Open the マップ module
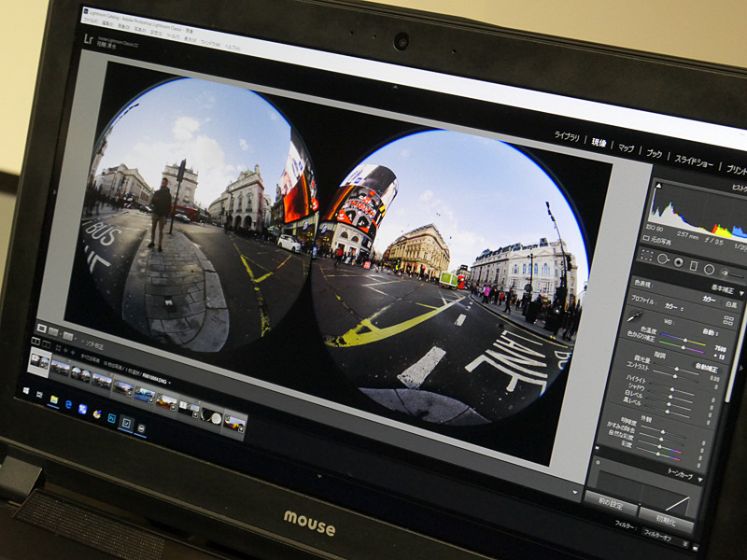The height and width of the screenshot is (560, 747). pos(627,147)
